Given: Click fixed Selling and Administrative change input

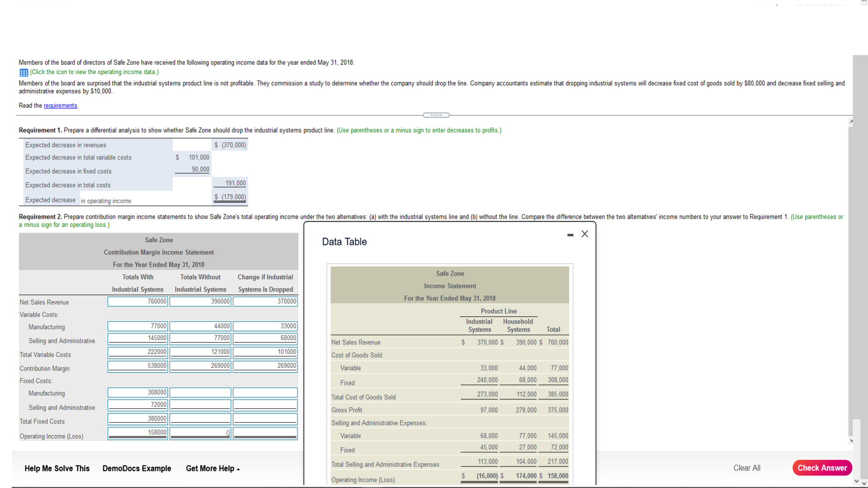Looking at the screenshot, I should click(x=265, y=405).
